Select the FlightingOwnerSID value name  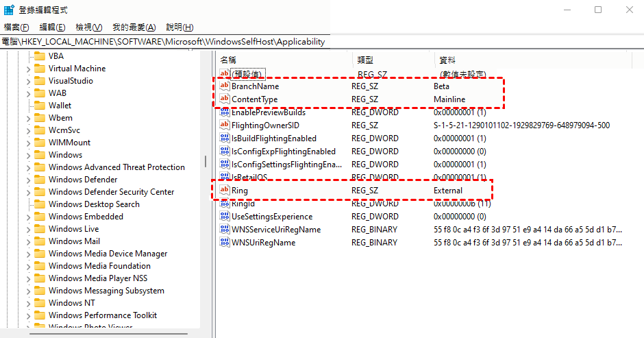(265, 125)
